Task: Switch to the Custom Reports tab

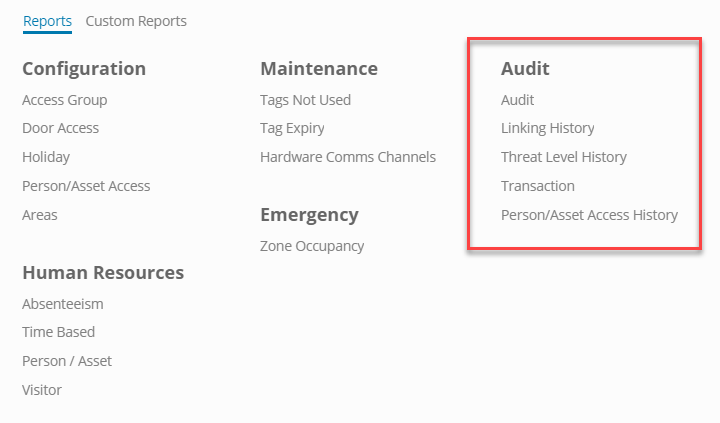Action: click(x=136, y=20)
